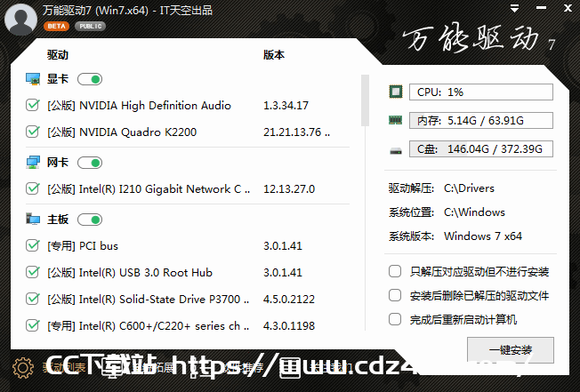Uncheck NVIDIA Quadro K2200 driver checkbox
580x392 pixels.
click(33, 132)
